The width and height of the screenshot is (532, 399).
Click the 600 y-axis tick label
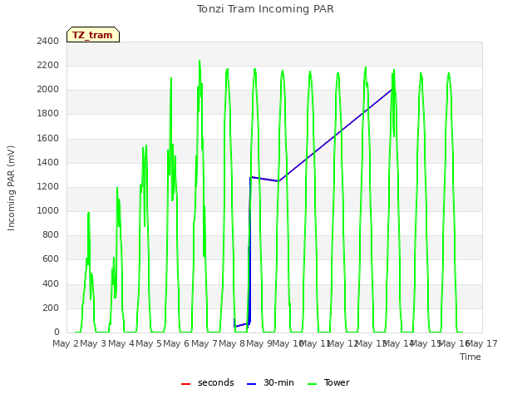pos(51,259)
